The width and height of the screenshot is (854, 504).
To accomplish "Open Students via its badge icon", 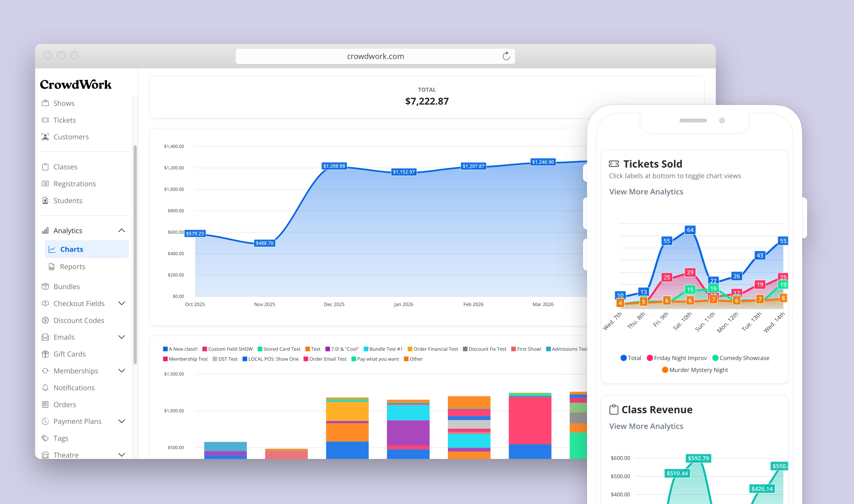I will coord(45,200).
